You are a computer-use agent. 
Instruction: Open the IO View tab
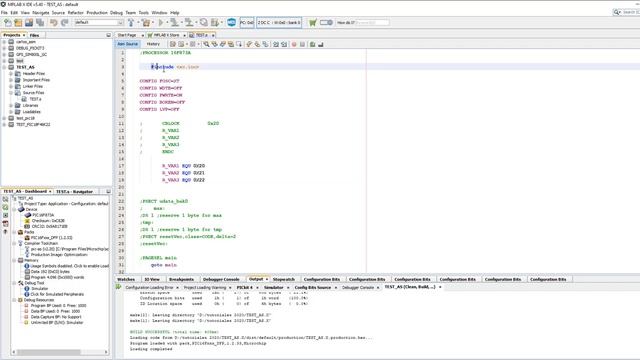point(152,279)
